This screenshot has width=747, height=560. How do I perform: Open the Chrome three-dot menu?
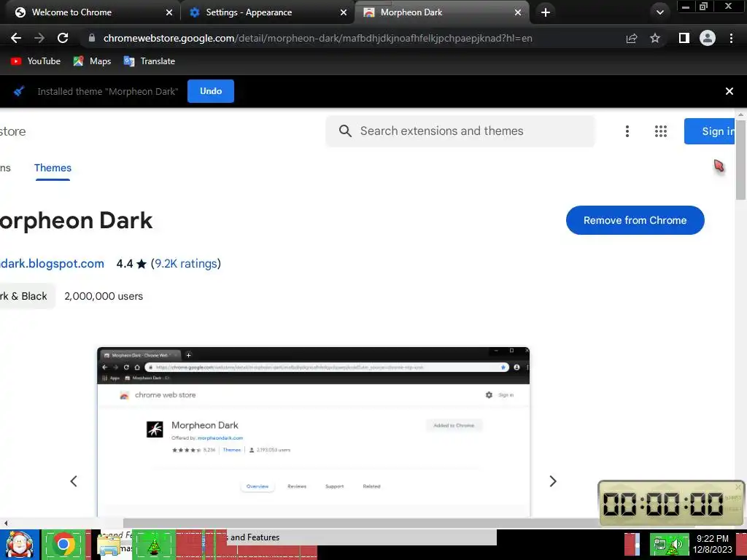coord(731,38)
